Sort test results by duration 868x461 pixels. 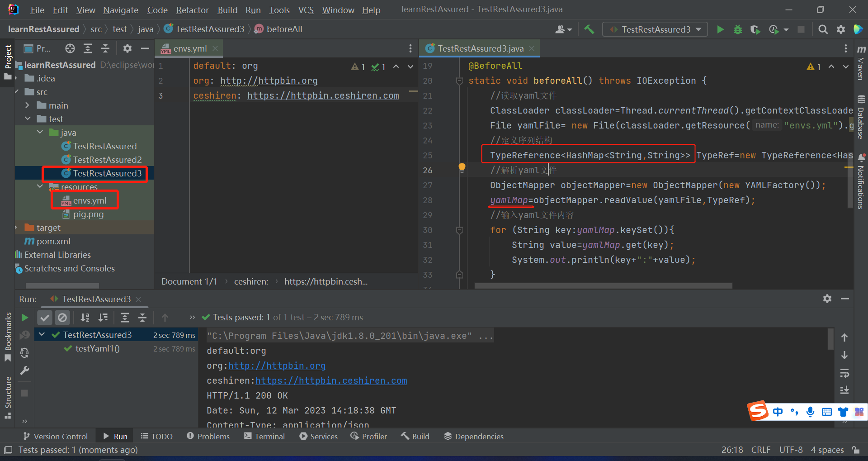click(103, 318)
